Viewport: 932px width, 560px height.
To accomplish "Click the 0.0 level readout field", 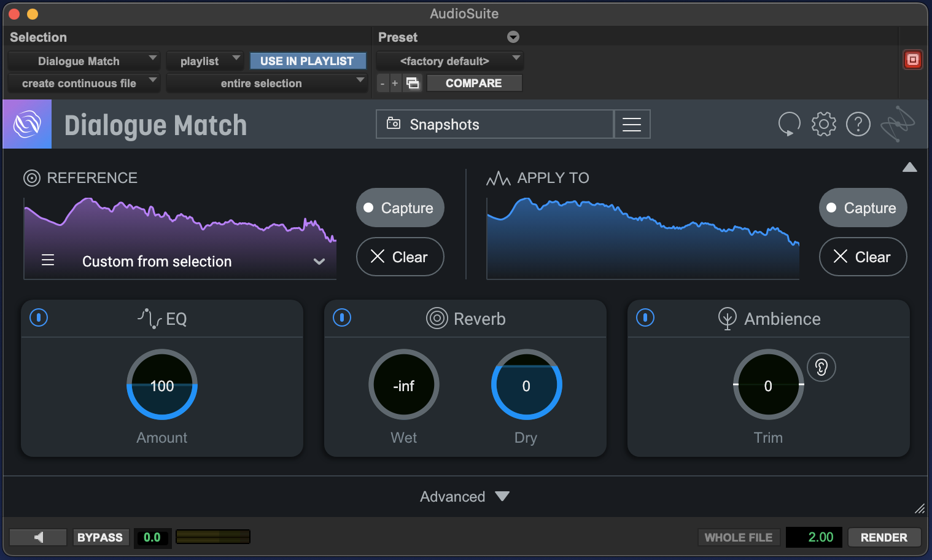I will [152, 537].
